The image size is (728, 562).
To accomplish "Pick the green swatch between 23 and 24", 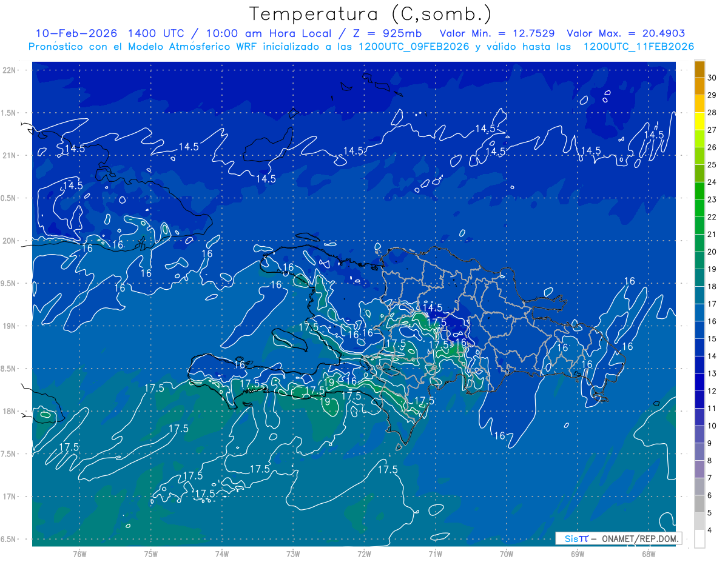I will (x=699, y=191).
